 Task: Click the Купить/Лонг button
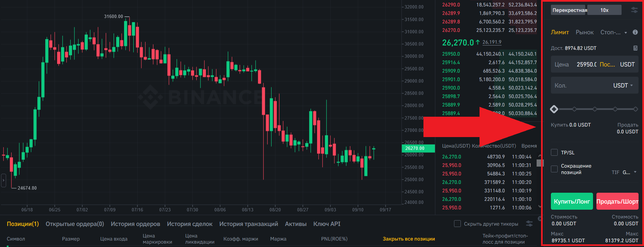tap(572, 201)
